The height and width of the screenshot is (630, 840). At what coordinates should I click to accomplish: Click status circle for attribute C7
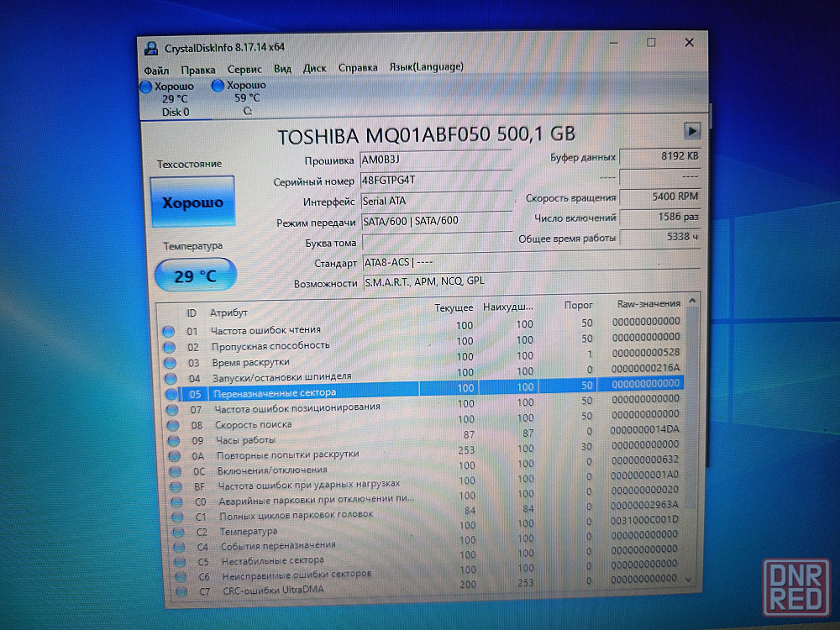[181, 591]
